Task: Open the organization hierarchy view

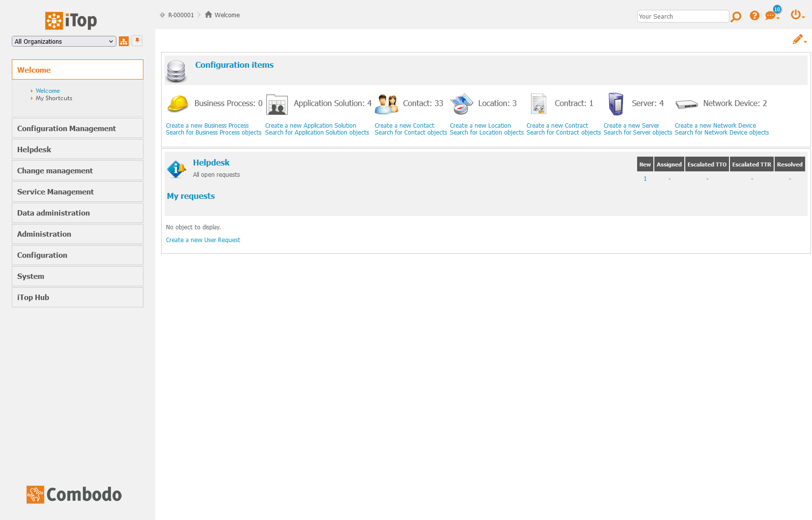Action: pyautogui.click(x=124, y=41)
